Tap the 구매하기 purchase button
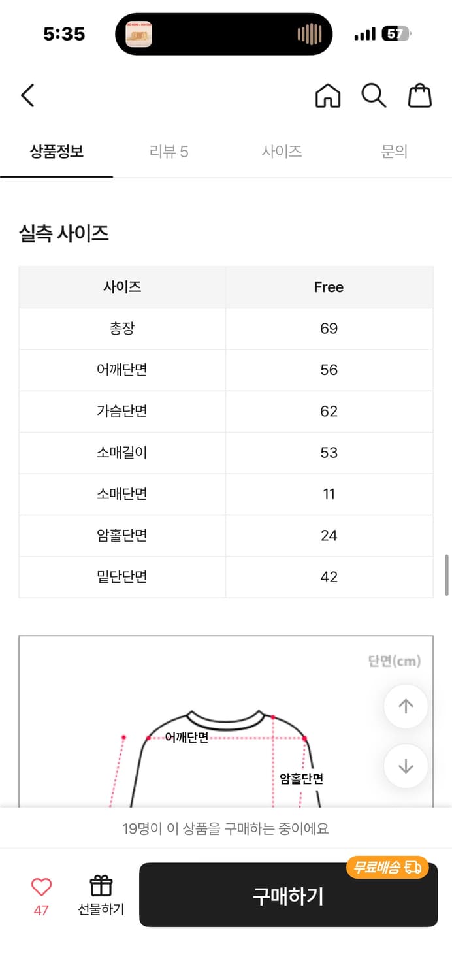Screen dimensions: 452x980 pyautogui.click(x=288, y=896)
